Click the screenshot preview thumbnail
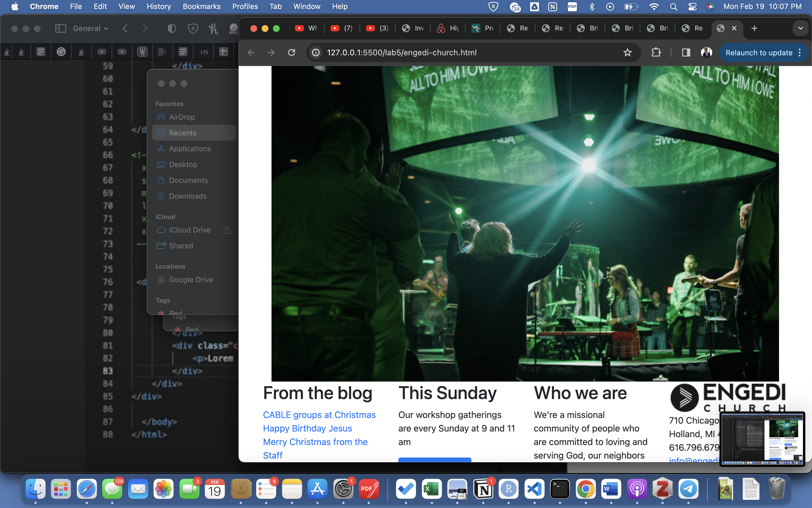Screen dimensions: 812x508 tap(762, 439)
